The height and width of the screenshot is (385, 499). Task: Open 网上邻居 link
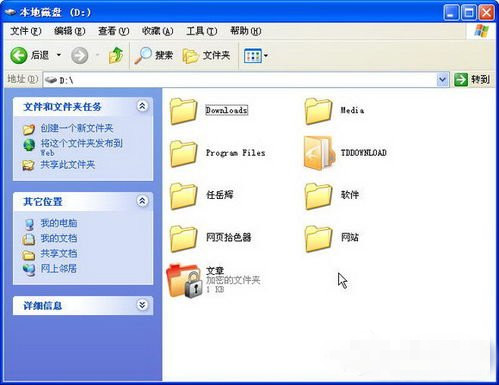coord(59,268)
